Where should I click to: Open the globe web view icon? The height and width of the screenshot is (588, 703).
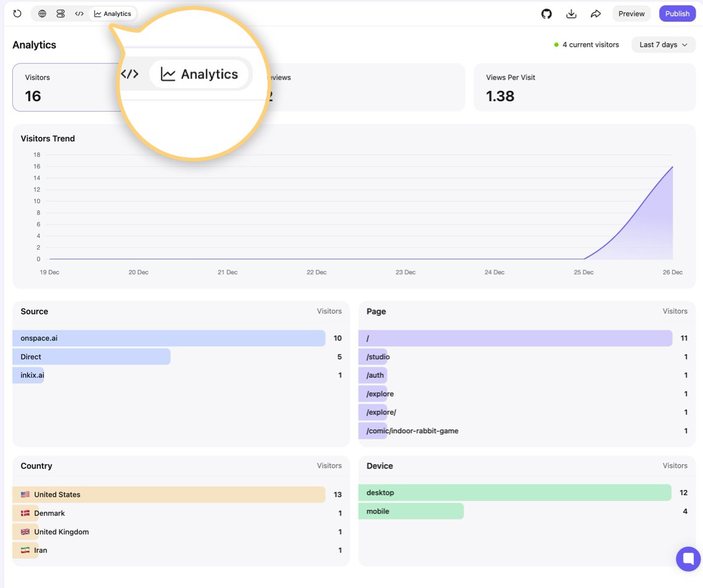tap(42, 14)
